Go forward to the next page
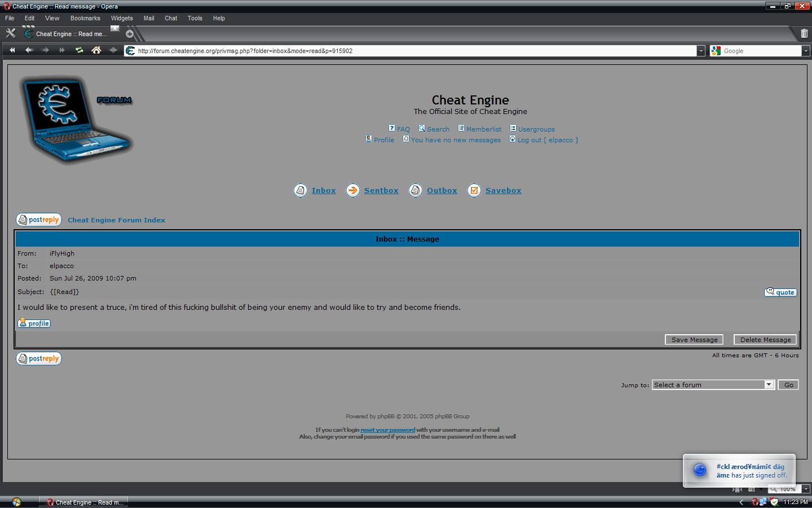Image resolution: width=812 pixels, height=508 pixels. tap(45, 50)
